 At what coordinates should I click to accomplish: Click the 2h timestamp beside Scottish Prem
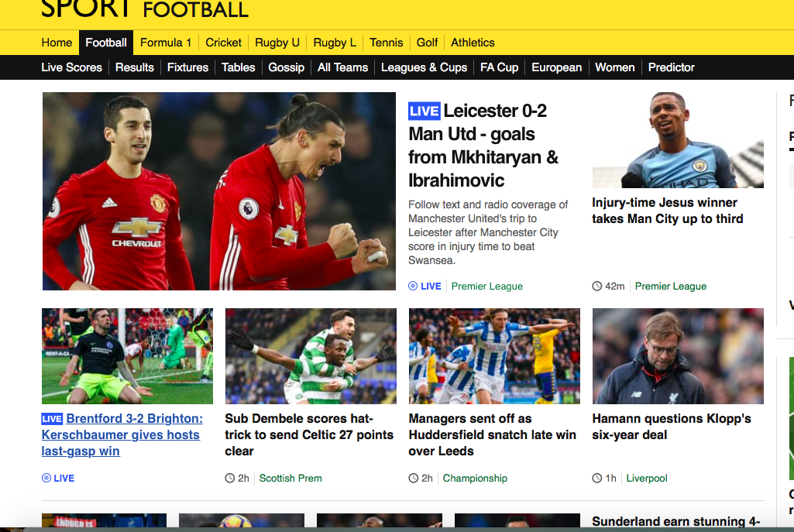click(243, 479)
